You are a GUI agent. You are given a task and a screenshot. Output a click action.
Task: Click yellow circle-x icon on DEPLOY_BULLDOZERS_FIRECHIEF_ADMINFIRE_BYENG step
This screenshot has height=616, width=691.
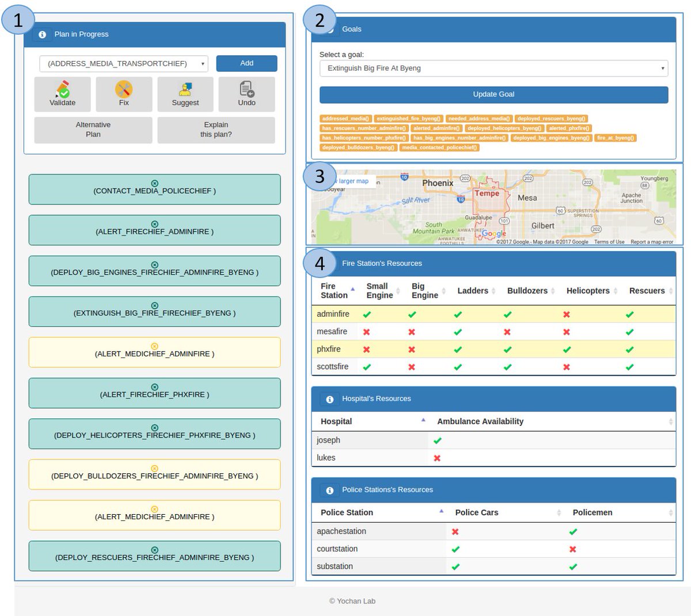tap(154, 469)
